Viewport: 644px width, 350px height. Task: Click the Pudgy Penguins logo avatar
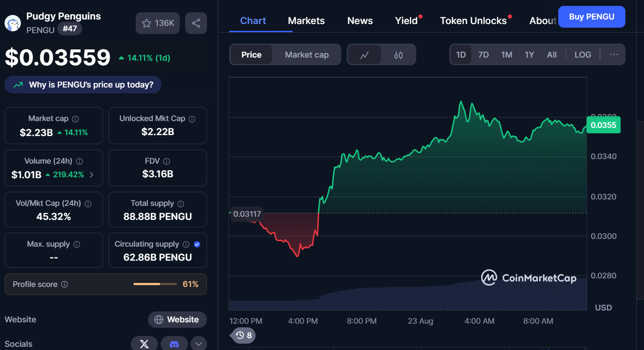[13, 23]
